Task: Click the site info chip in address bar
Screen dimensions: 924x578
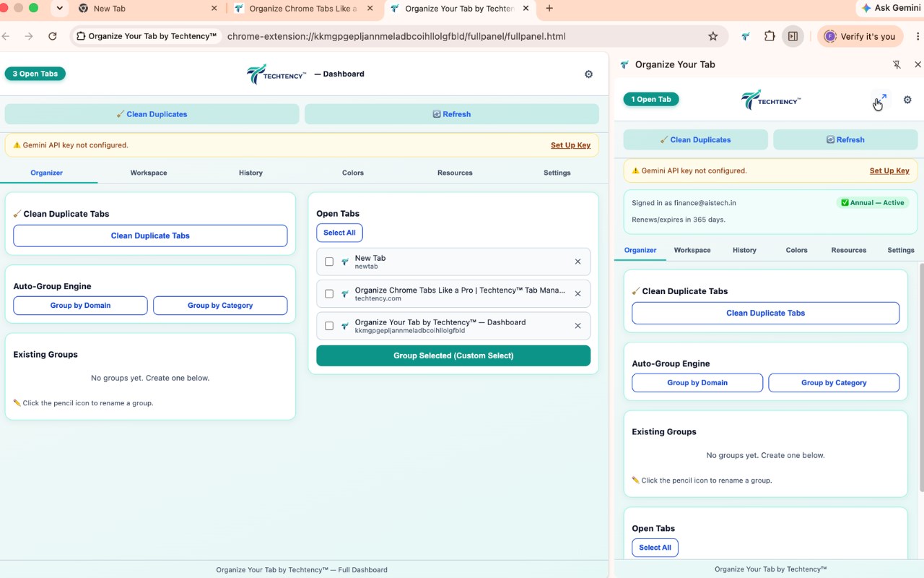Action: pyautogui.click(x=147, y=36)
